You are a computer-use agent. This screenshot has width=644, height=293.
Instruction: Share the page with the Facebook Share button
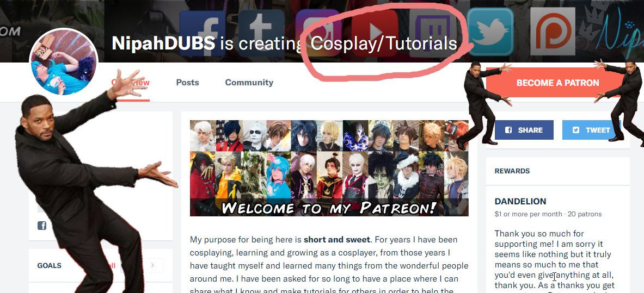524,130
